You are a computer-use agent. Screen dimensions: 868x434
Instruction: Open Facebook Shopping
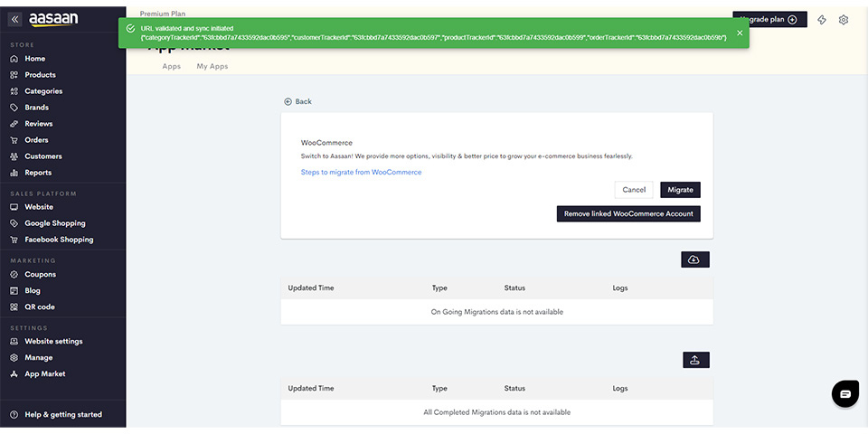tap(59, 240)
